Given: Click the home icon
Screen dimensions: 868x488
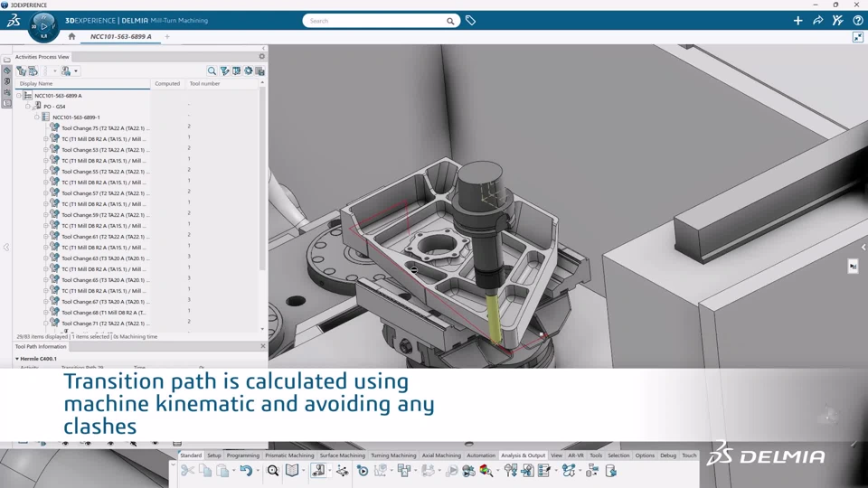Looking at the screenshot, I should pyautogui.click(x=71, y=36).
